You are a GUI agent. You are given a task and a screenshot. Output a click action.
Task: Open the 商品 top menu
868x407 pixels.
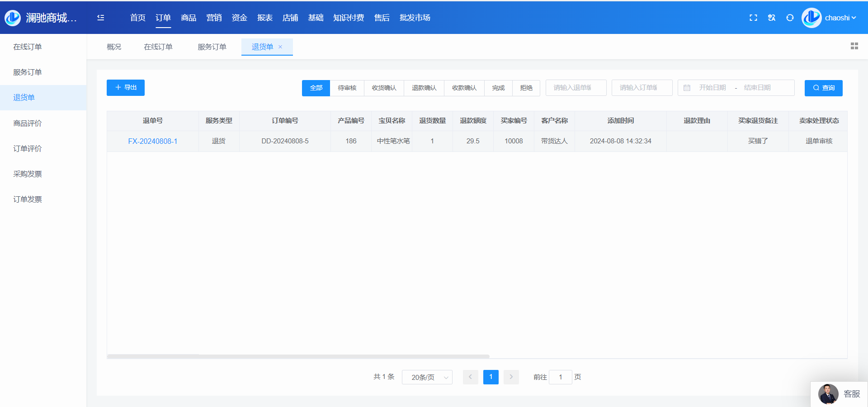[189, 18]
